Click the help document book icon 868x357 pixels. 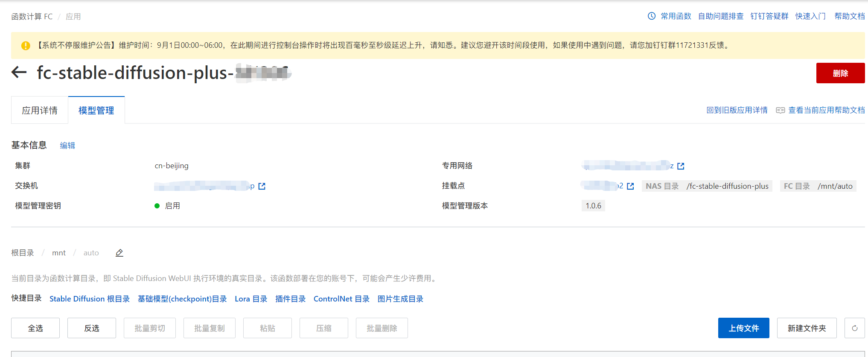coord(781,110)
